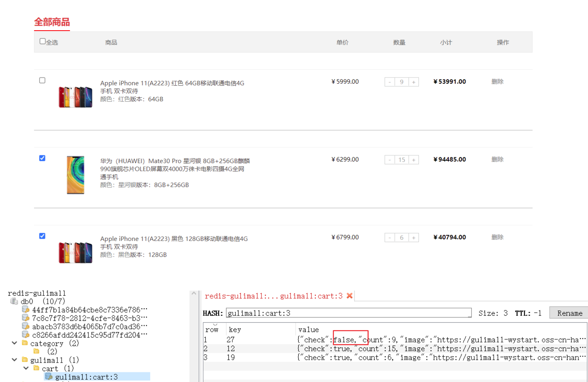
Task: Increase quantity of red iPhone 11 64GB
Action: pyautogui.click(x=414, y=82)
